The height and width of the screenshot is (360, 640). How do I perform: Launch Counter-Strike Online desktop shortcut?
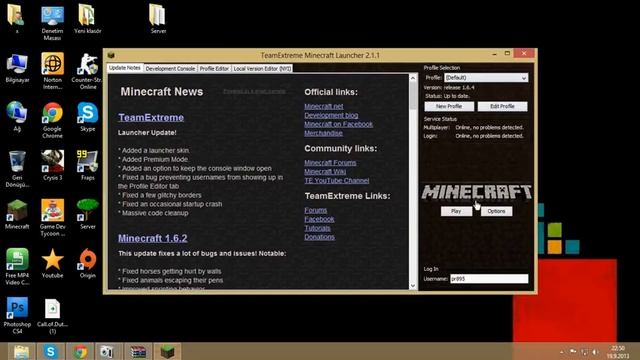87,71
